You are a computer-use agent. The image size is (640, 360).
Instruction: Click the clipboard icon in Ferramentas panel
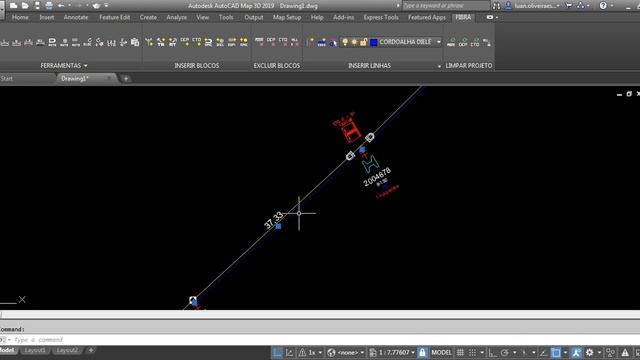pyautogui.click(x=135, y=42)
